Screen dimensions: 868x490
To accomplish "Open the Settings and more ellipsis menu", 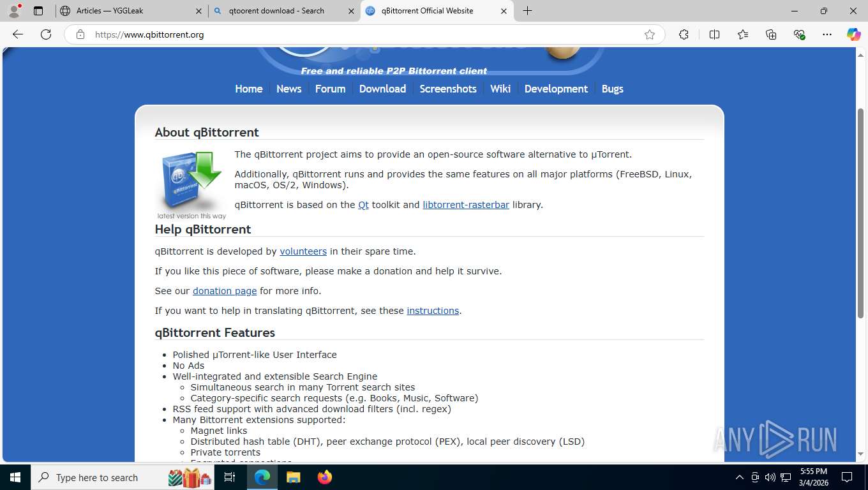I will pos(827,34).
